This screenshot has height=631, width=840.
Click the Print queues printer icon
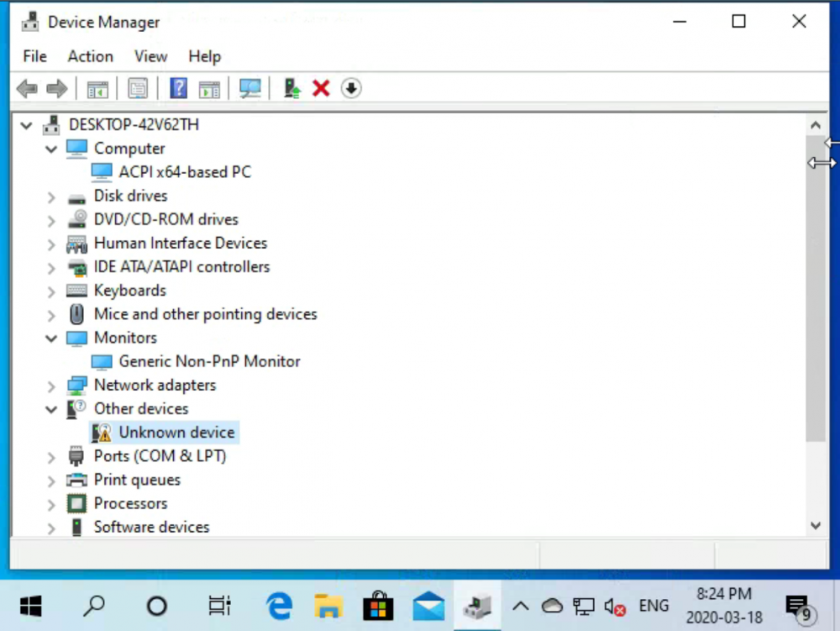(x=76, y=480)
